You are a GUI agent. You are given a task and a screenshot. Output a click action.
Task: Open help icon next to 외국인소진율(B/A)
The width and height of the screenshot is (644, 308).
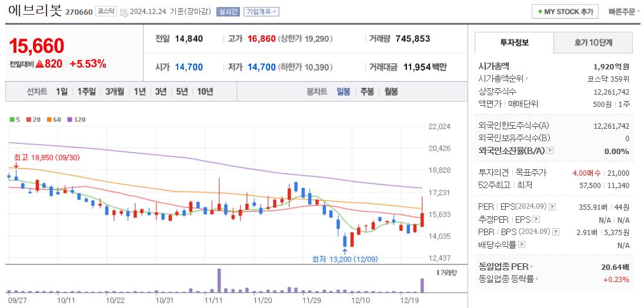(550, 150)
